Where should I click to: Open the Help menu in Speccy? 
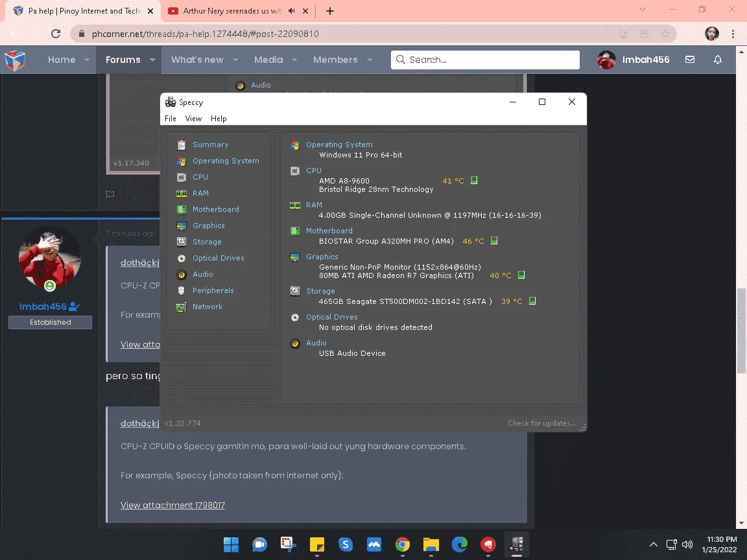(x=219, y=119)
